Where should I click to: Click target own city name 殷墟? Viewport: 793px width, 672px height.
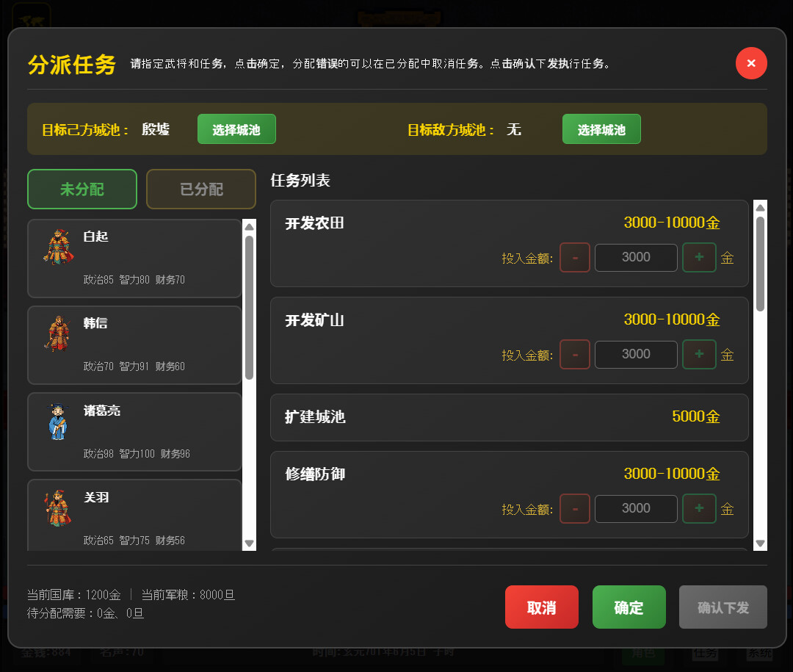point(156,129)
